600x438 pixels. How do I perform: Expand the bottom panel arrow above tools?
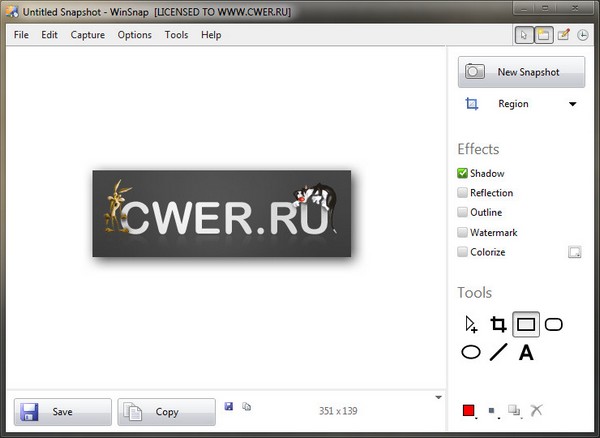[438, 397]
